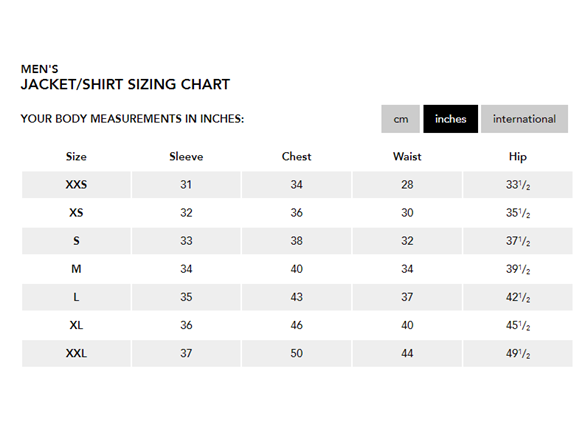
Task: Click the Size column header
Action: pyautogui.click(x=76, y=156)
